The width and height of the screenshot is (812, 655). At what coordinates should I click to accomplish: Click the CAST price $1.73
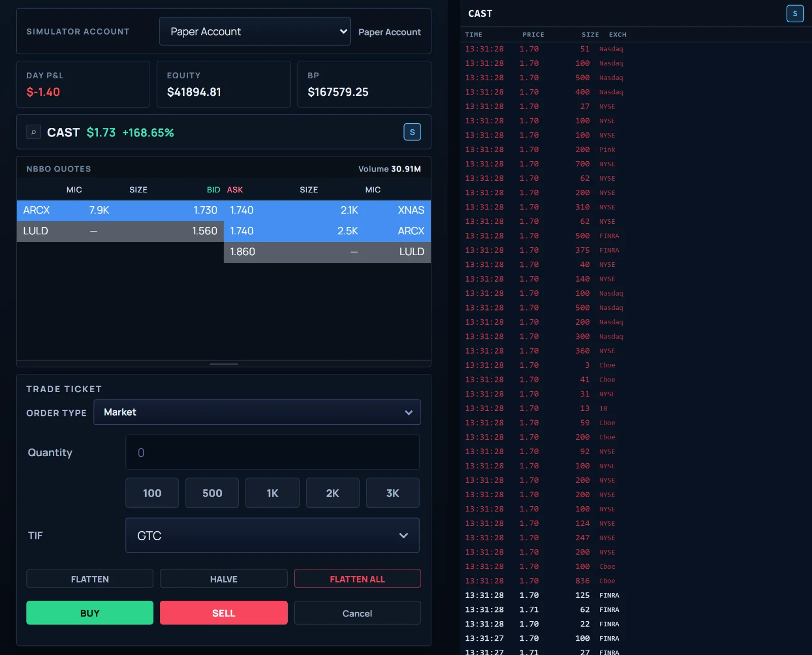(x=101, y=132)
